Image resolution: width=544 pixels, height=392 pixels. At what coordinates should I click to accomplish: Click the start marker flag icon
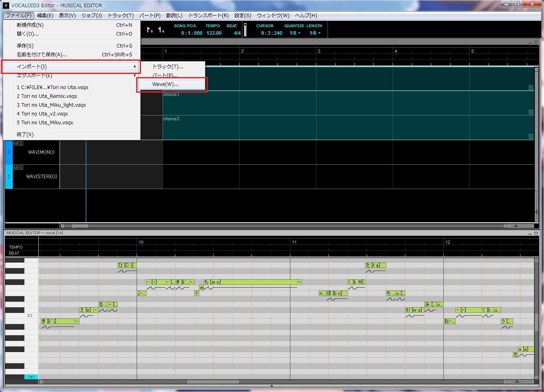150,30
